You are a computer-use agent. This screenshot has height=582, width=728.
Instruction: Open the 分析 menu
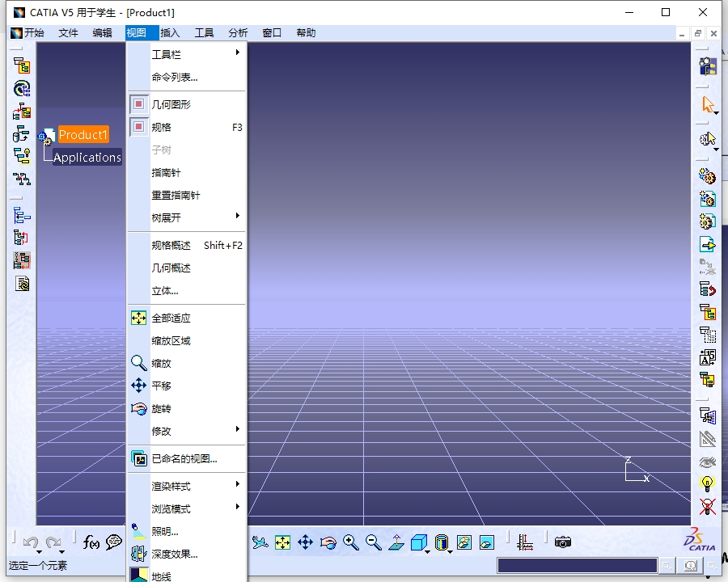pyautogui.click(x=238, y=33)
